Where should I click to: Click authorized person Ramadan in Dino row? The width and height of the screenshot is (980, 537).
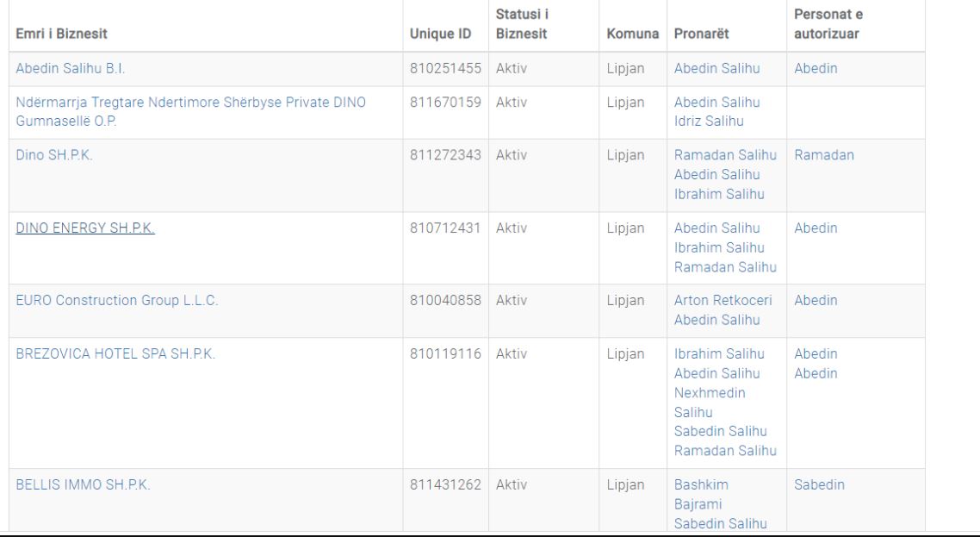coord(819,156)
